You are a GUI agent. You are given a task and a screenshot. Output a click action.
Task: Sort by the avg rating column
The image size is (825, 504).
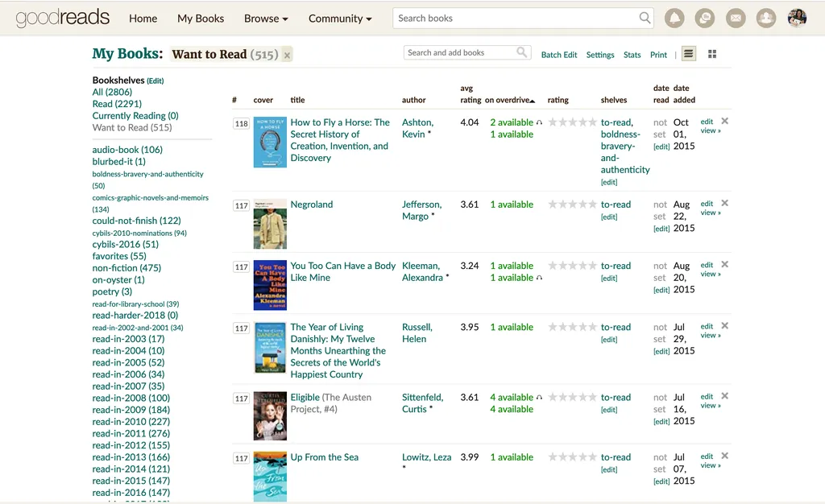[471, 94]
